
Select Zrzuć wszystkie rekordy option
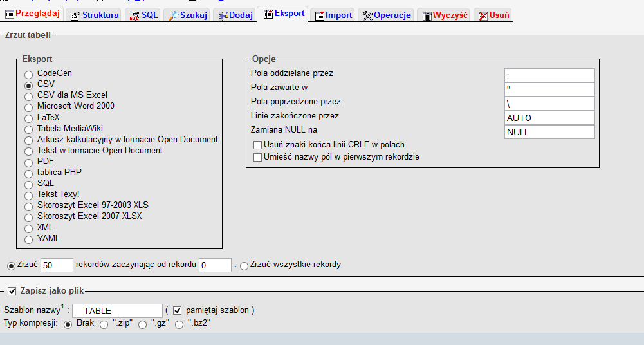pos(244,266)
